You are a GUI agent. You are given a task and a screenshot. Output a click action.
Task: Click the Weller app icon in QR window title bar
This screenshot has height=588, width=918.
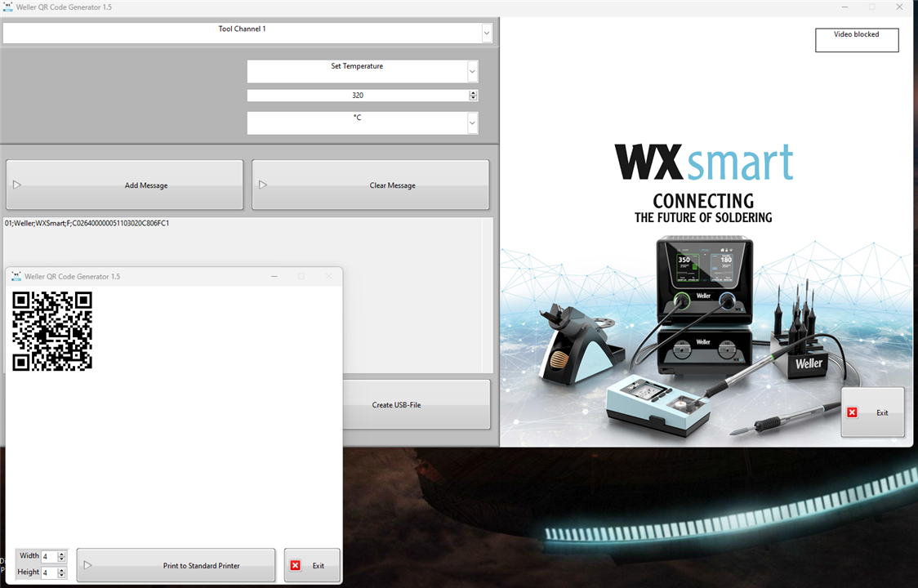click(x=16, y=276)
